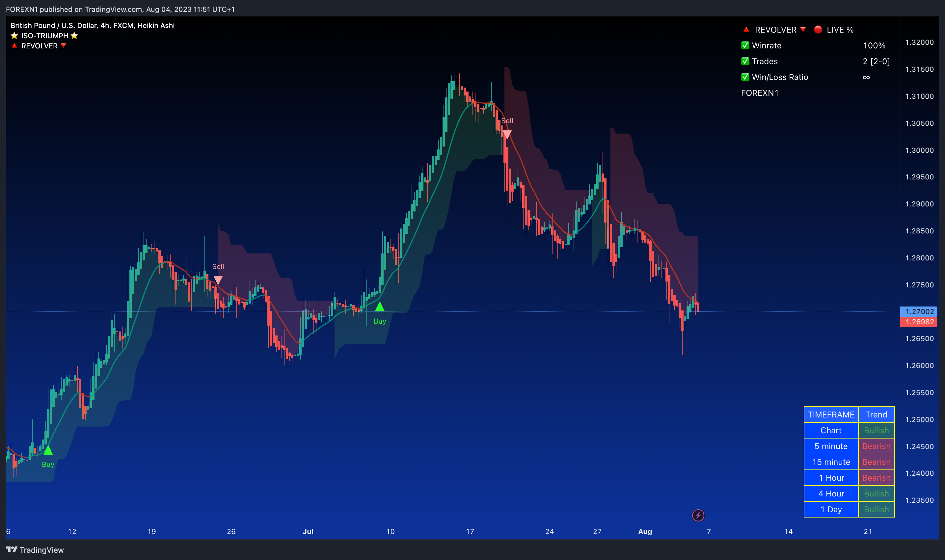This screenshot has height=560, width=945.
Task: Click the 1.32000 price axis label
Action: click(919, 42)
